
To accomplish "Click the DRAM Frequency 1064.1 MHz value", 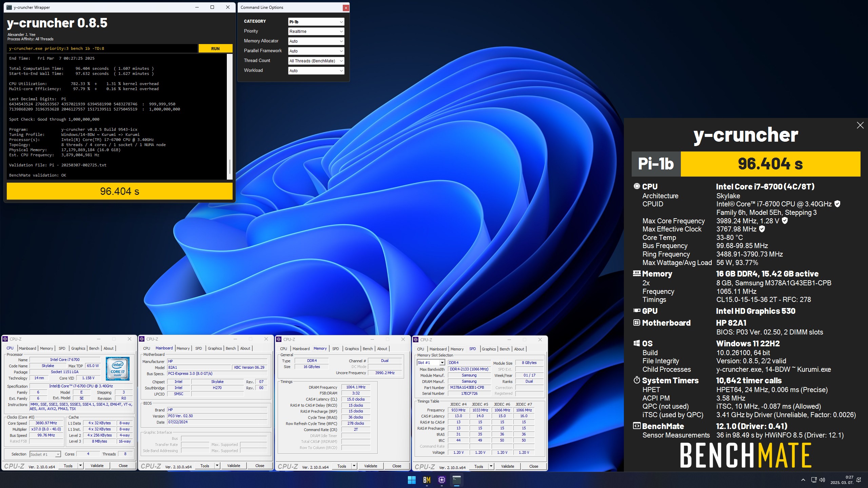I will pos(356,387).
